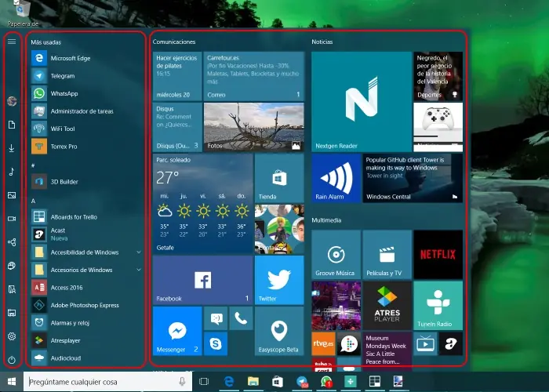
Task: Open Videos folder from the sidebar
Action: click(x=12, y=219)
